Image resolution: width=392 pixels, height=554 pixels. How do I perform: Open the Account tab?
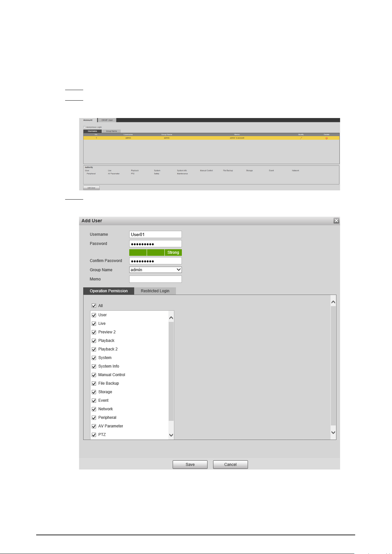click(88, 120)
